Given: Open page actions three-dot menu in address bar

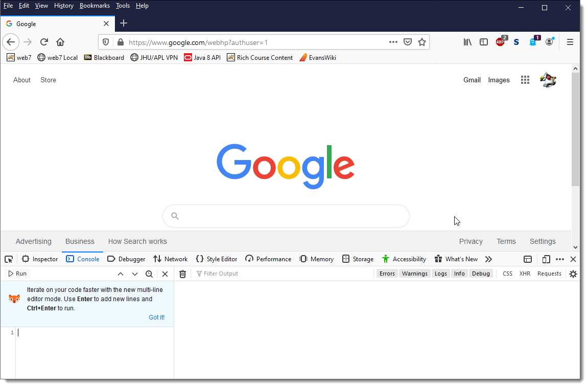Looking at the screenshot, I should click(393, 42).
